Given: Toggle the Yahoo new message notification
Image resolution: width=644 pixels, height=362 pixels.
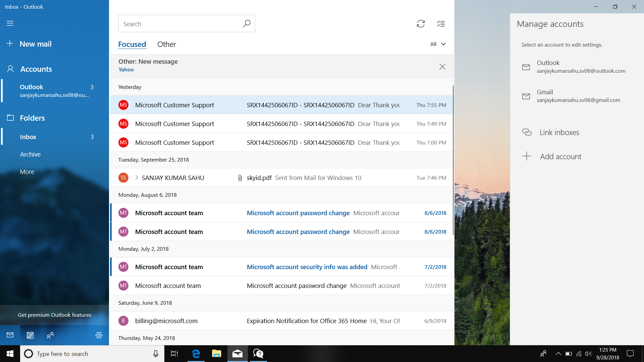Looking at the screenshot, I should pos(442,66).
